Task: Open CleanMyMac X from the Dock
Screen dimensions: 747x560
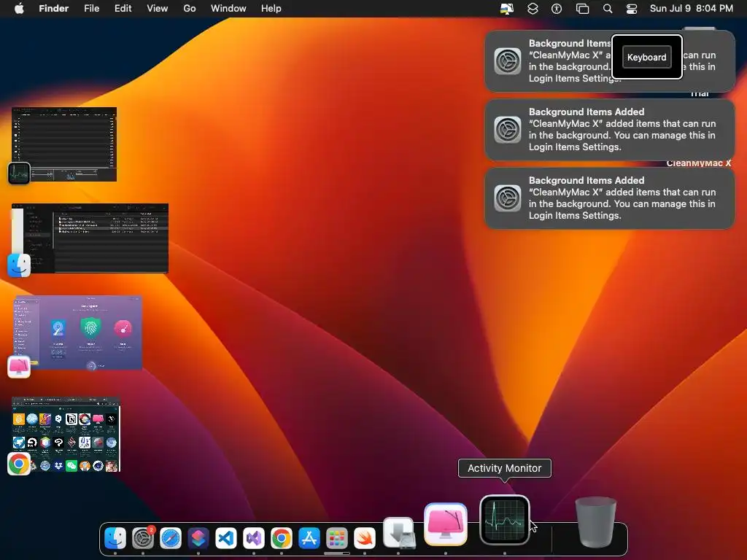Action: coord(446,524)
